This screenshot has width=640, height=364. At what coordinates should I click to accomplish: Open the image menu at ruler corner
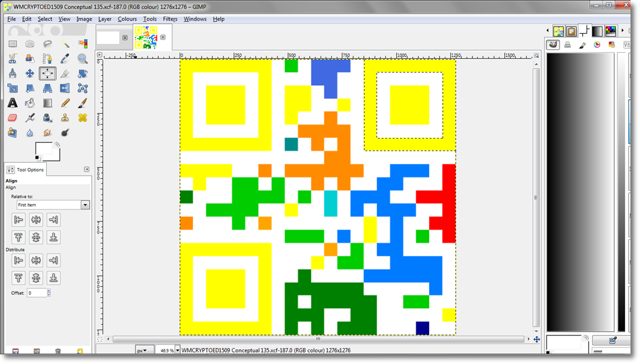(100, 55)
